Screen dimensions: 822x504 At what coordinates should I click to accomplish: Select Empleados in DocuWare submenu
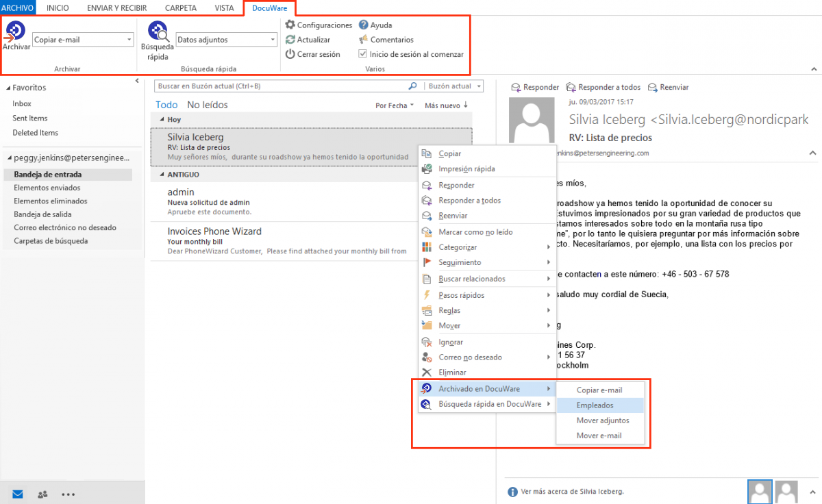[x=595, y=405]
